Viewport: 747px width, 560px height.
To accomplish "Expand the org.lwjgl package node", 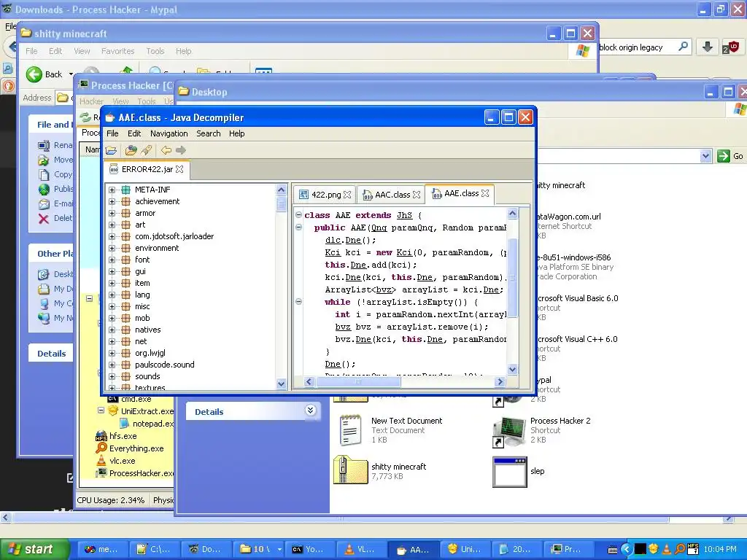I will coord(112,353).
